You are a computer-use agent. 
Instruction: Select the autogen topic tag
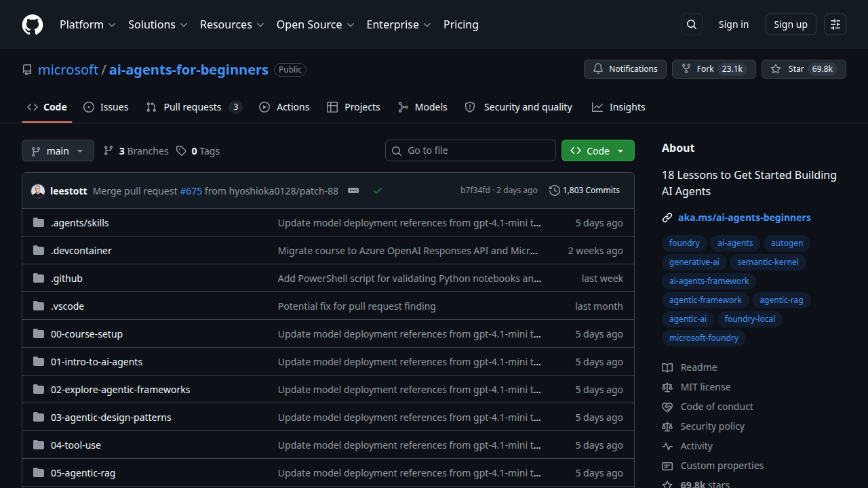(787, 243)
